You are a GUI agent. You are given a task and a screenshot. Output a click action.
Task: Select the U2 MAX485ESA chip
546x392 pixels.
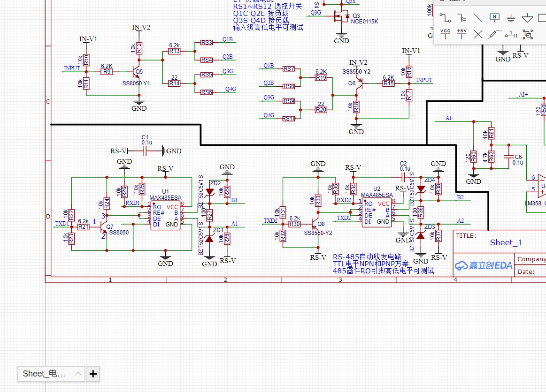(x=377, y=212)
